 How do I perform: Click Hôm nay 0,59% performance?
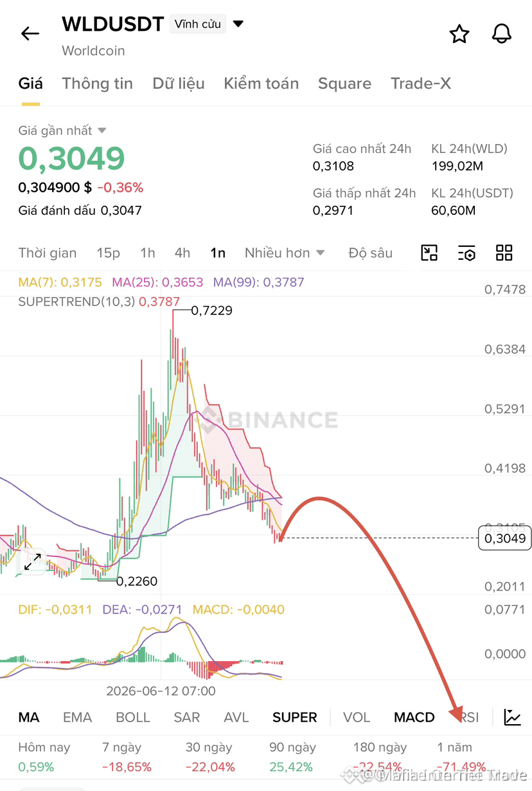[x=44, y=757]
